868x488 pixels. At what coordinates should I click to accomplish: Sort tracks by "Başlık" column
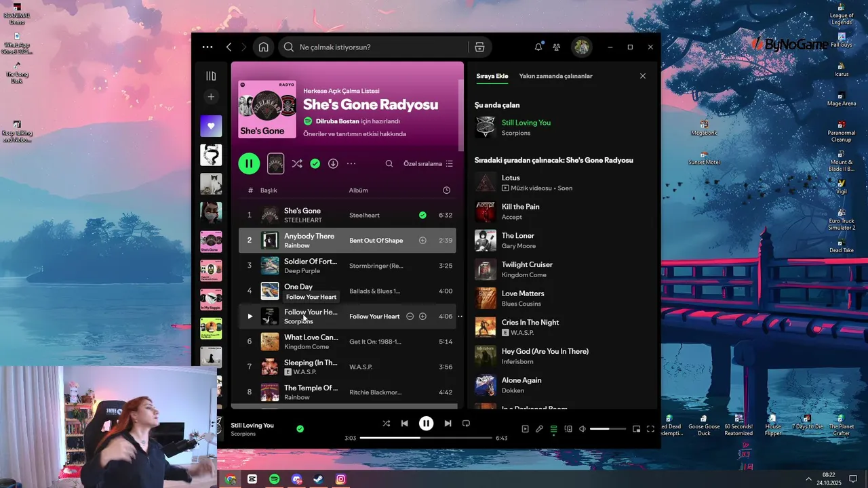pos(269,190)
